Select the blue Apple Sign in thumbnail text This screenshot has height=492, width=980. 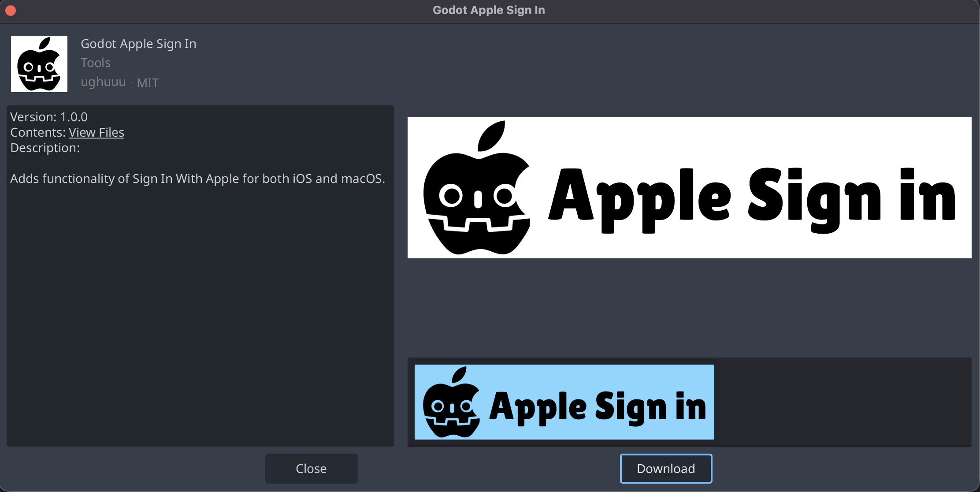[598, 406]
